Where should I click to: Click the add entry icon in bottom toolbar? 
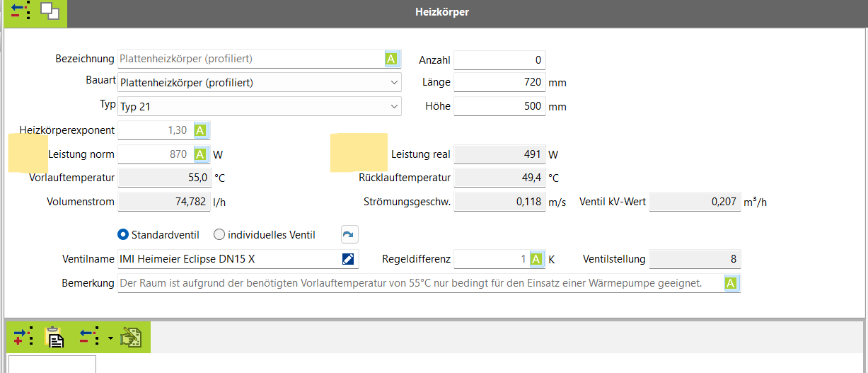23,337
